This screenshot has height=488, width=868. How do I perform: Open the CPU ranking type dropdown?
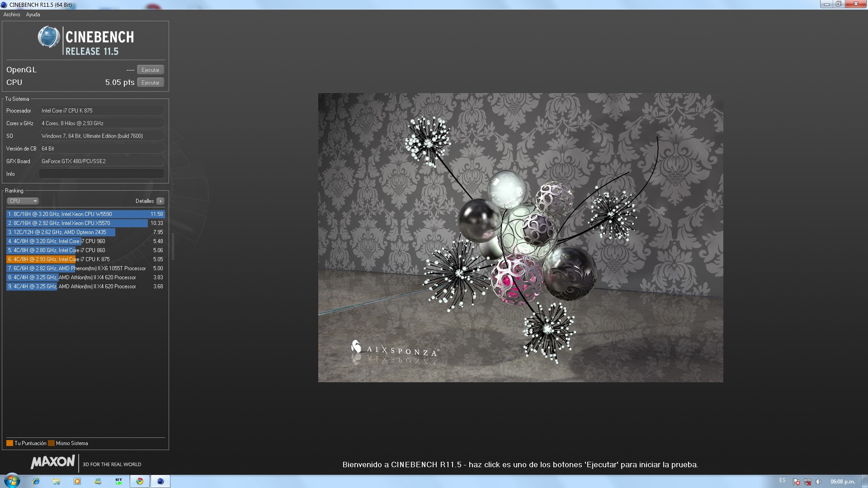tap(23, 201)
